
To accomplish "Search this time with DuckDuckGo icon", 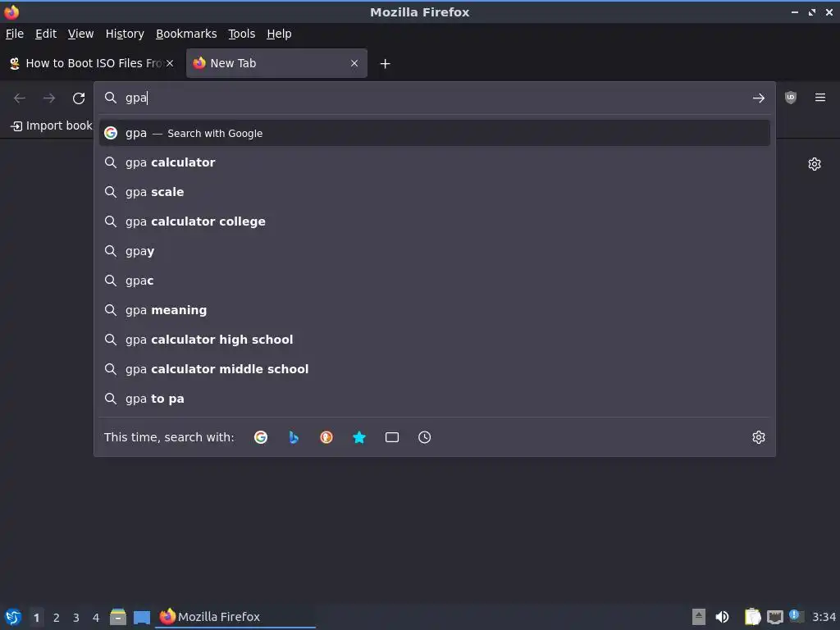I will pyautogui.click(x=326, y=437).
